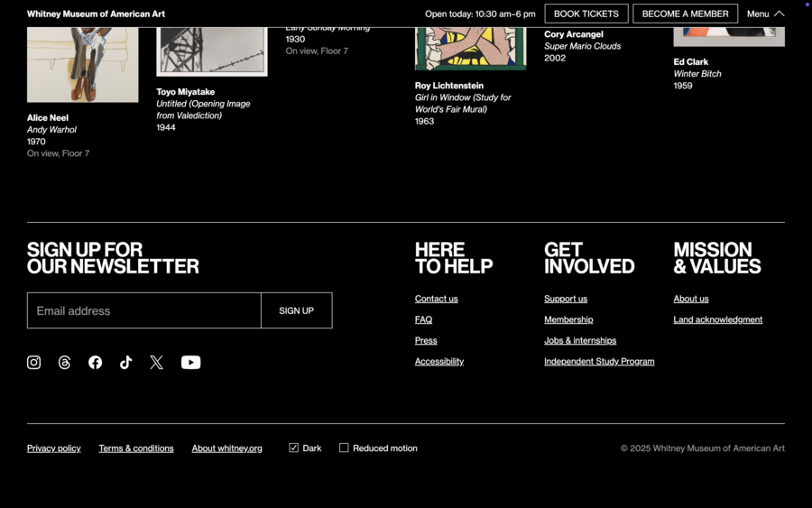This screenshot has height=508, width=812.
Task: Open Alice Neel's Andy Warhol painting thumbnail
Action: click(x=82, y=65)
